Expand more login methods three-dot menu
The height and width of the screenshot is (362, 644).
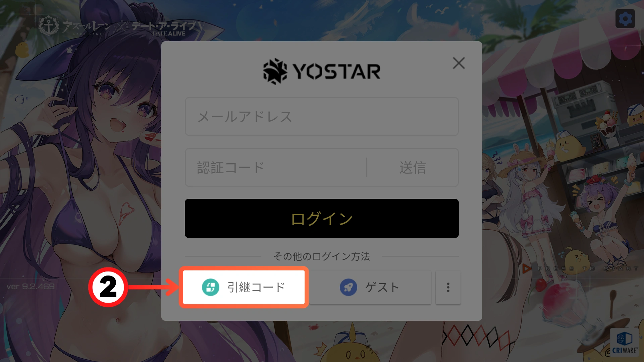coord(448,287)
